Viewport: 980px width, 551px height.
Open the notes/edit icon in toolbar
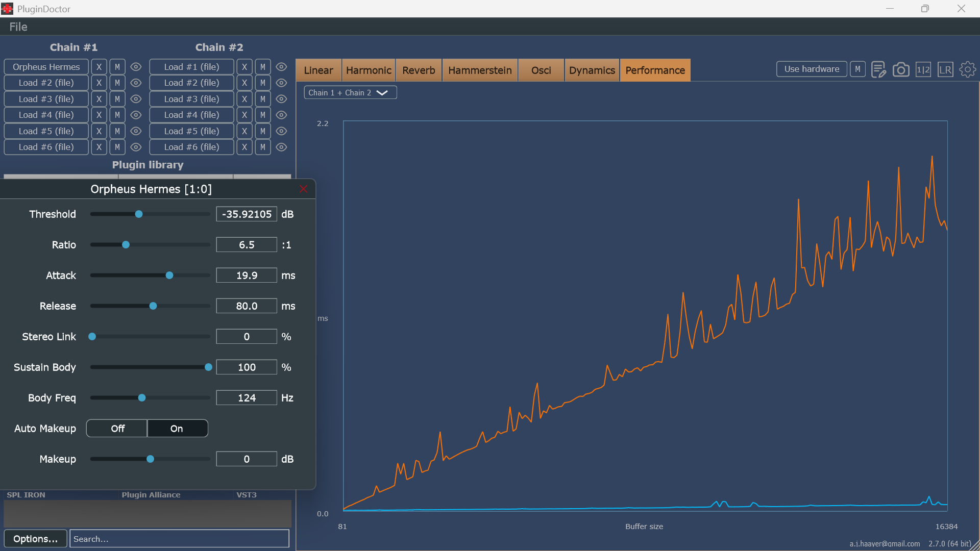pyautogui.click(x=878, y=69)
